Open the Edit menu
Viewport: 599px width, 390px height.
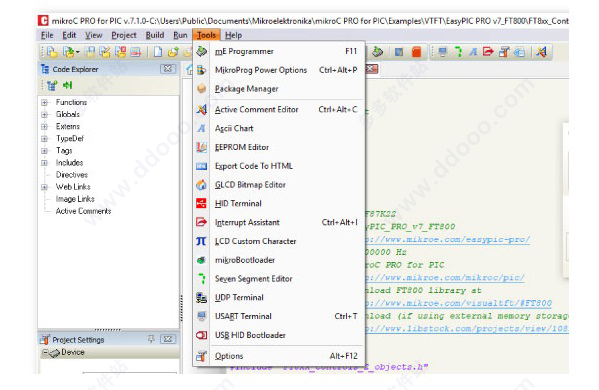69,35
